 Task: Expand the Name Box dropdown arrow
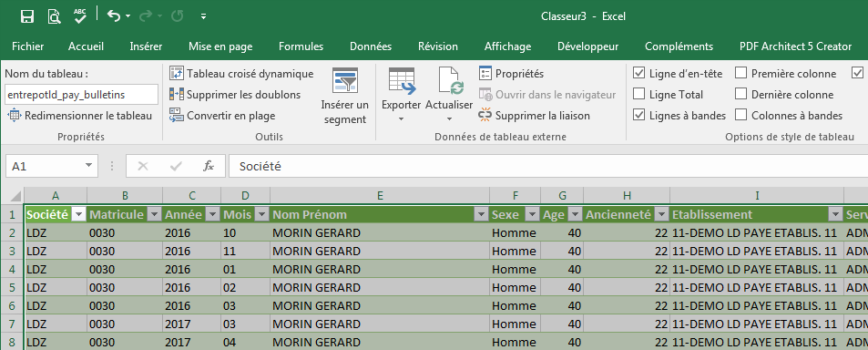pyautogui.click(x=88, y=166)
